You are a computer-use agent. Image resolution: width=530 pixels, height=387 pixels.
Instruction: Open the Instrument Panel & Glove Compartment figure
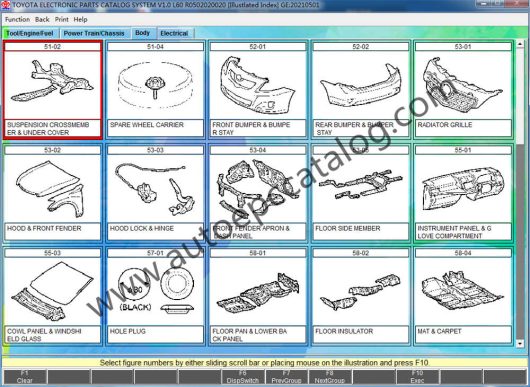[x=463, y=189]
